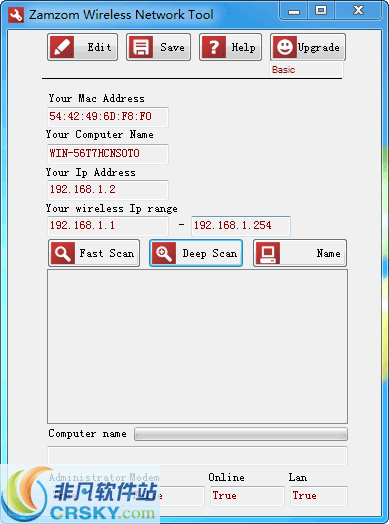Click the 'Your Mac Address' label
The height and width of the screenshot is (524, 389).
97,98
